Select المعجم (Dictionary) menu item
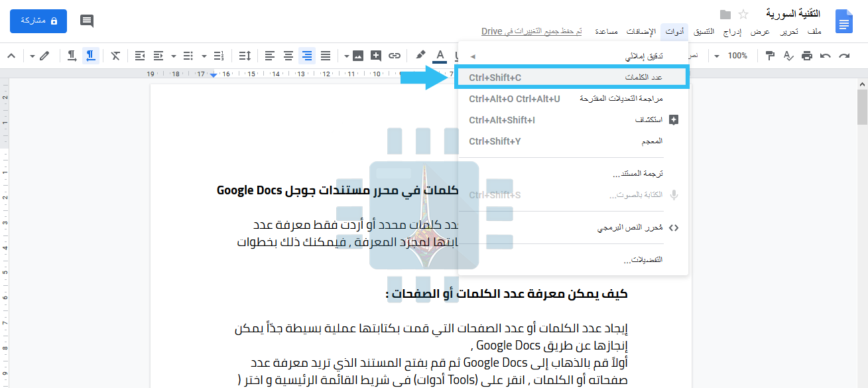Screen dimensions: 868x388 [574, 141]
